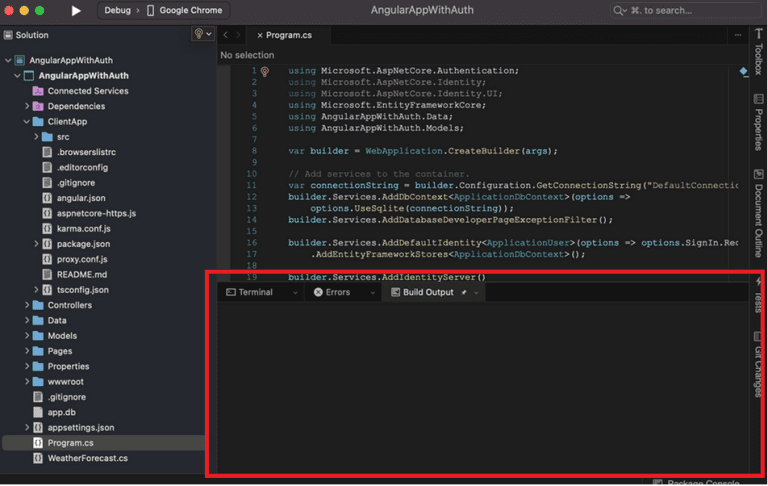Open WeatherForecast.cs file
768x486 pixels.
[87, 459]
